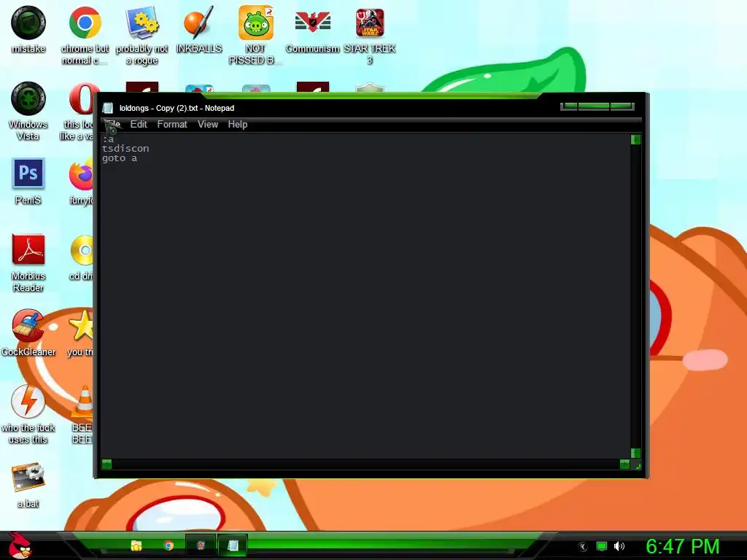Viewport: 747px width, 560px height.
Task: Click the green network tray icon
Action: [x=602, y=546]
